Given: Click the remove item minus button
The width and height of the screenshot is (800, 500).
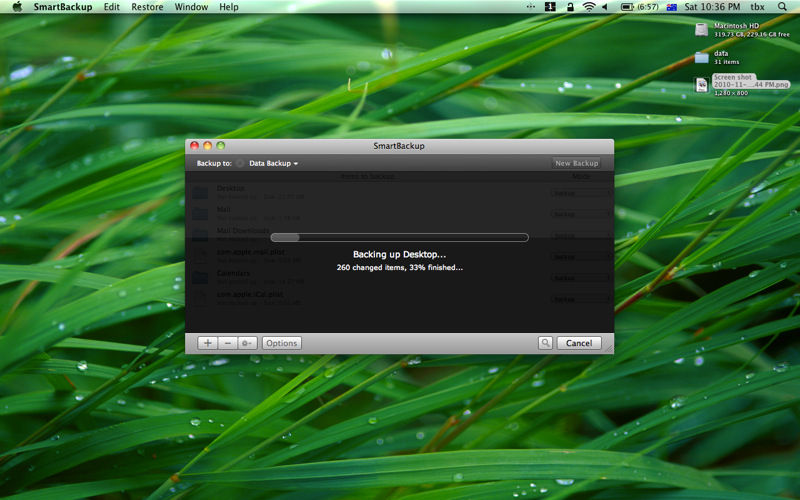Looking at the screenshot, I should [x=227, y=343].
